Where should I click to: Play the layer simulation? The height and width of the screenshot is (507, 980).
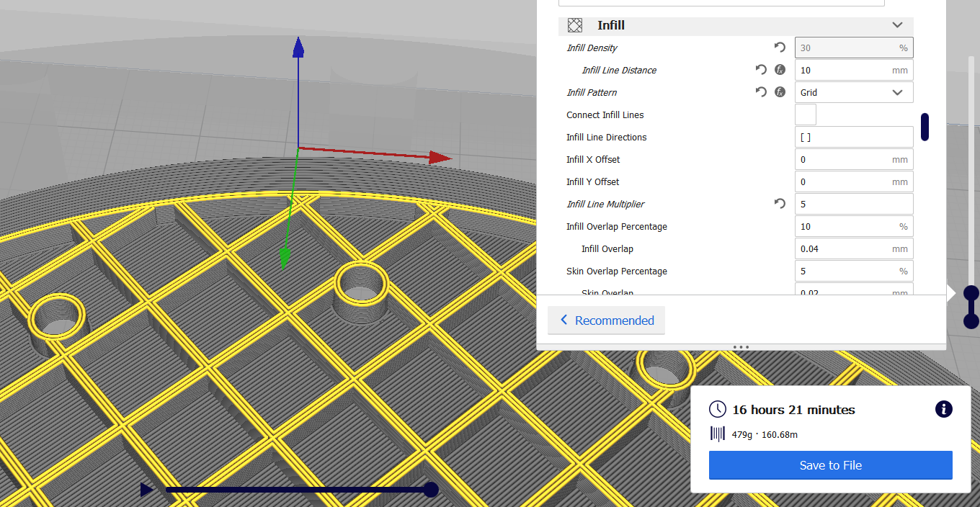pos(146,490)
